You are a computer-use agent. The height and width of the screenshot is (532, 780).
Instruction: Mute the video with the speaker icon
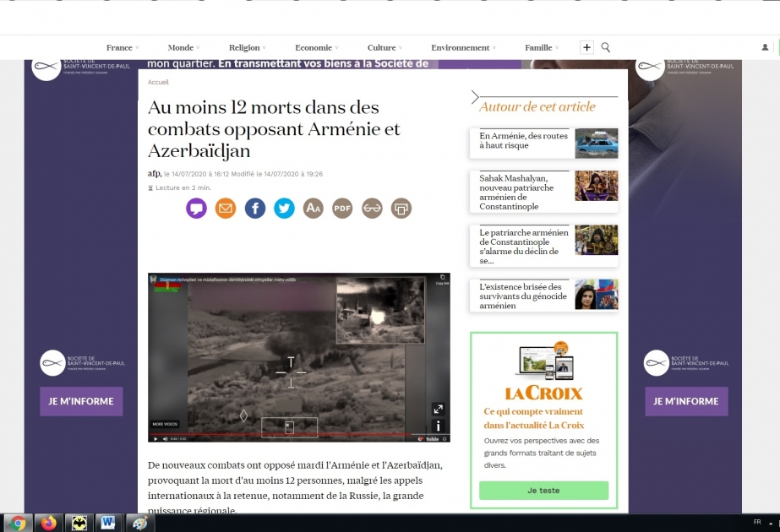[165, 438]
